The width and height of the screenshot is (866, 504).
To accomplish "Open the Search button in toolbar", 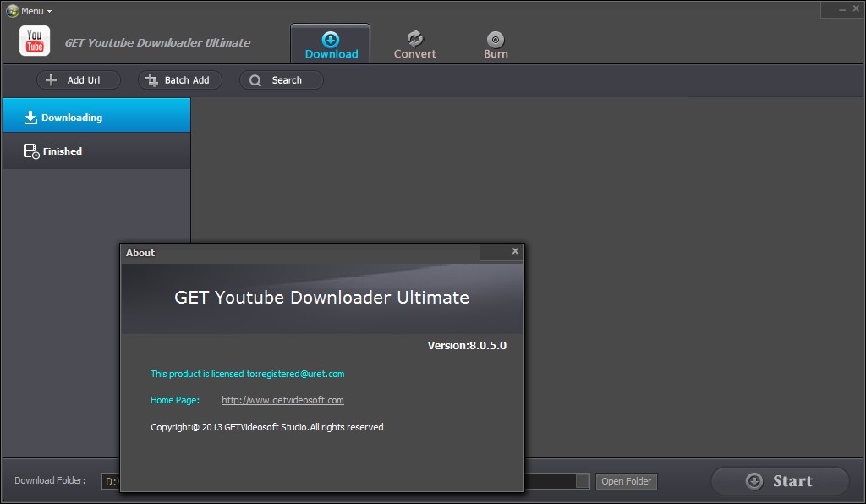I will click(x=281, y=80).
